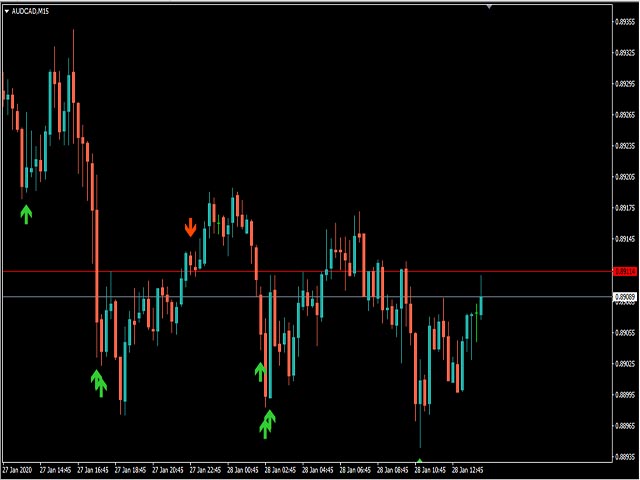Click the 28 Jan 00:45 time label
Viewport: 640px width, 480px height.
tap(243, 470)
